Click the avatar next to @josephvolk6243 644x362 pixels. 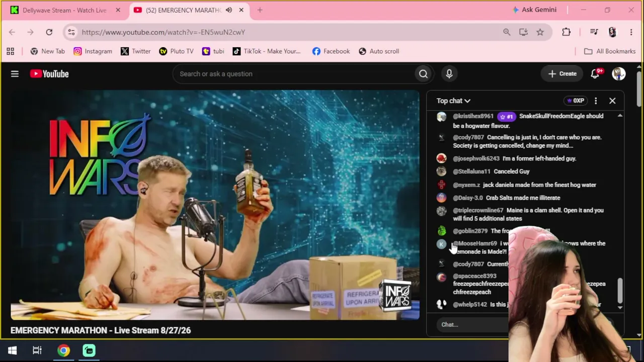[441, 158]
